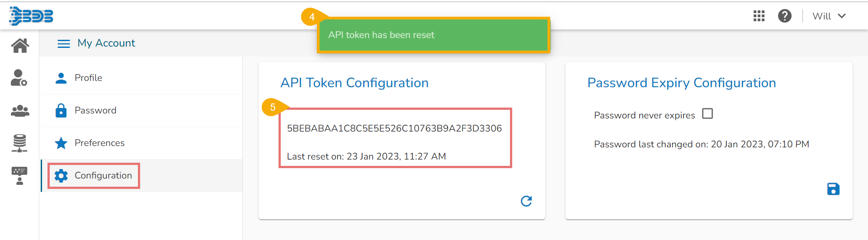Reset the API token
This screenshot has height=240, width=868.
[x=526, y=201]
